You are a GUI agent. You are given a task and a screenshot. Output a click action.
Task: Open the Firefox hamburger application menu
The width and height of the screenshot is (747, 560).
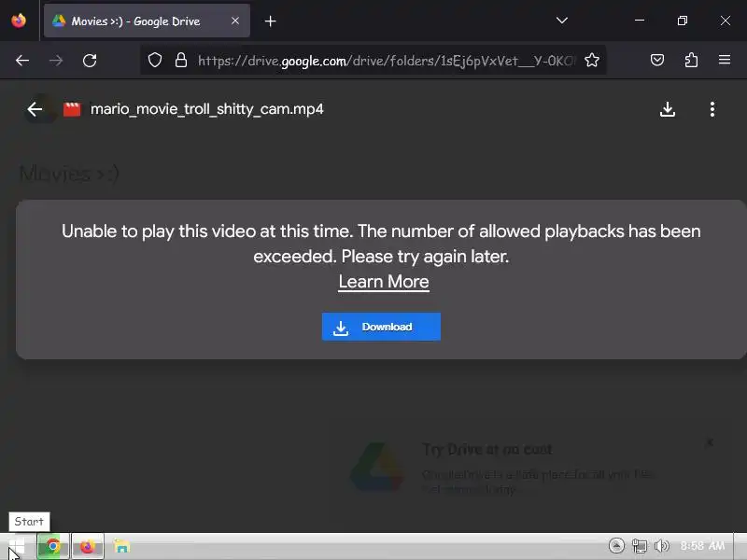point(725,60)
